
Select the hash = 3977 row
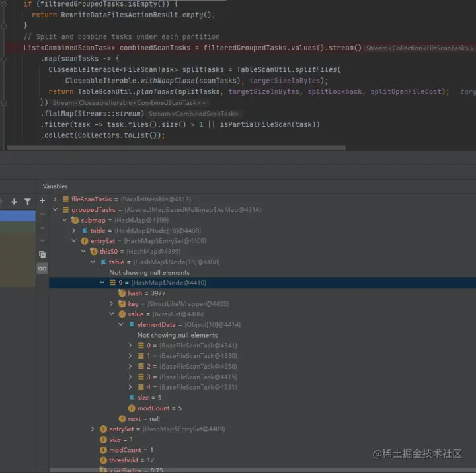[x=262, y=293]
